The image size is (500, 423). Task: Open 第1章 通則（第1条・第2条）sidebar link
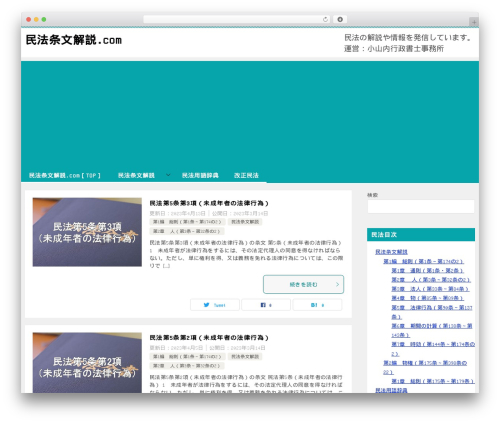click(427, 270)
